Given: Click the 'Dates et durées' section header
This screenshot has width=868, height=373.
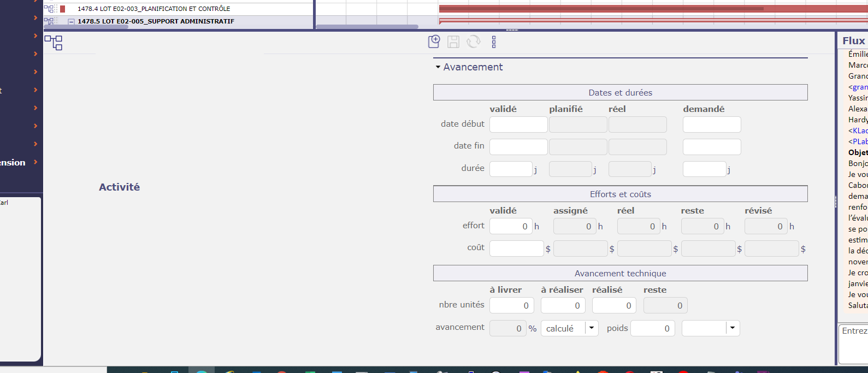Looking at the screenshot, I should pyautogui.click(x=620, y=92).
